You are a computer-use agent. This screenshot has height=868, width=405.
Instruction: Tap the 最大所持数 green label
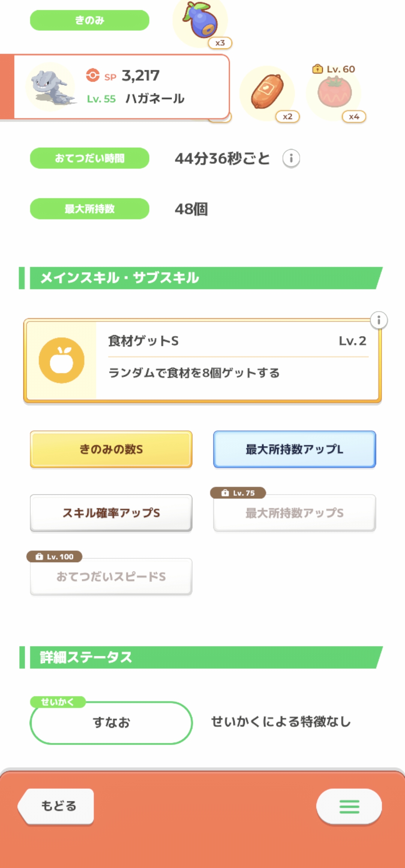[90, 209]
